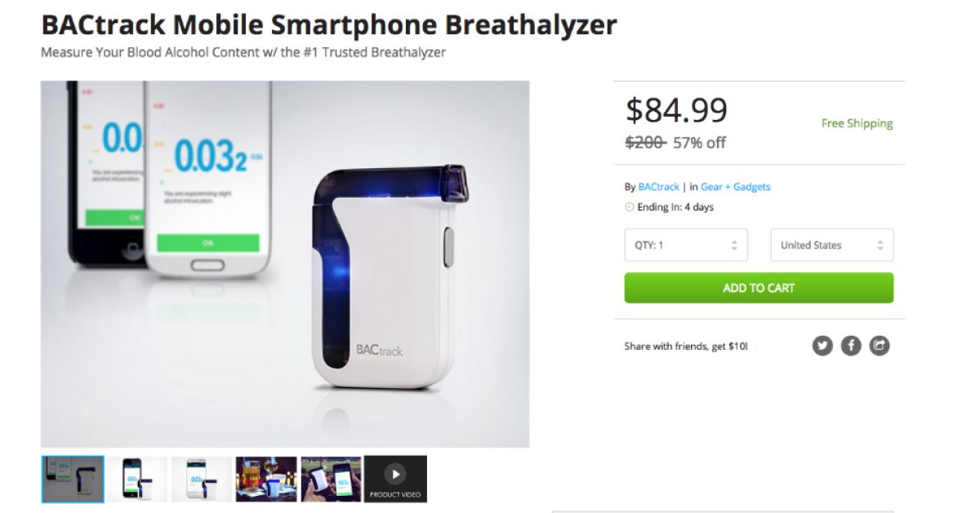The height and width of the screenshot is (513, 980).
Task: View the third thumbnail with white phone
Action: pos(202,479)
